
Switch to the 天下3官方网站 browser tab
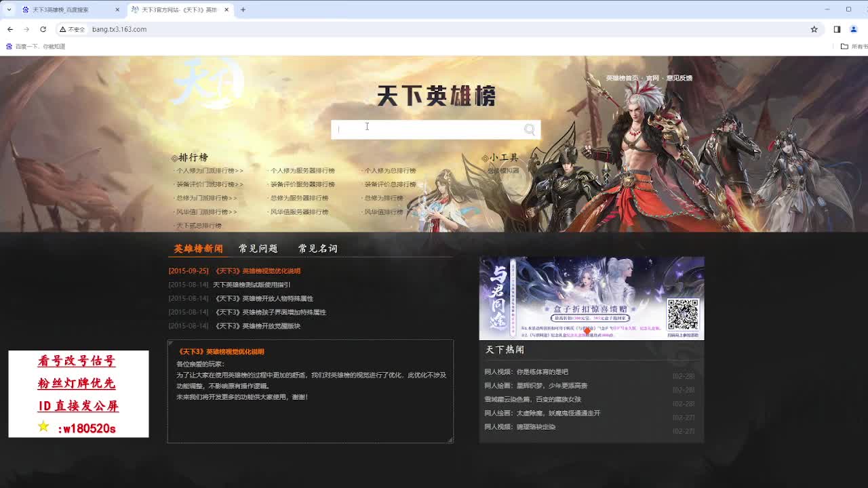click(179, 9)
